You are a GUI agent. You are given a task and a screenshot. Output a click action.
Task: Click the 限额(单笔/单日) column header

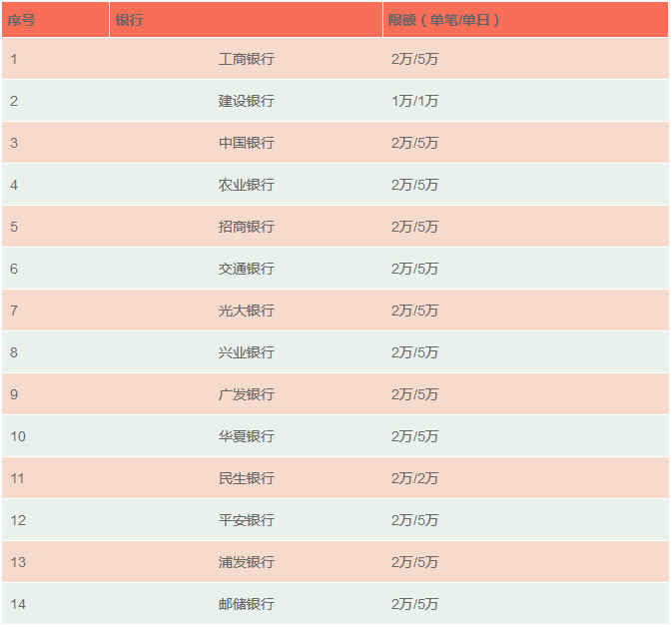click(444, 20)
